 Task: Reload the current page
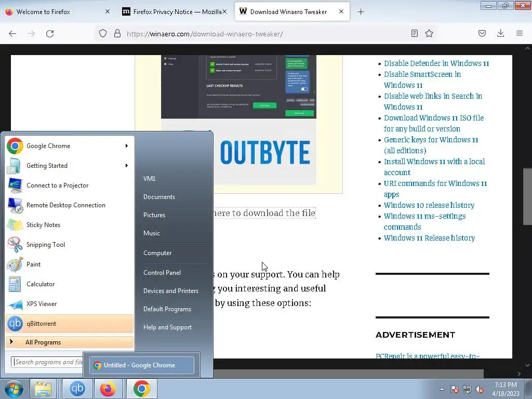tap(50, 34)
